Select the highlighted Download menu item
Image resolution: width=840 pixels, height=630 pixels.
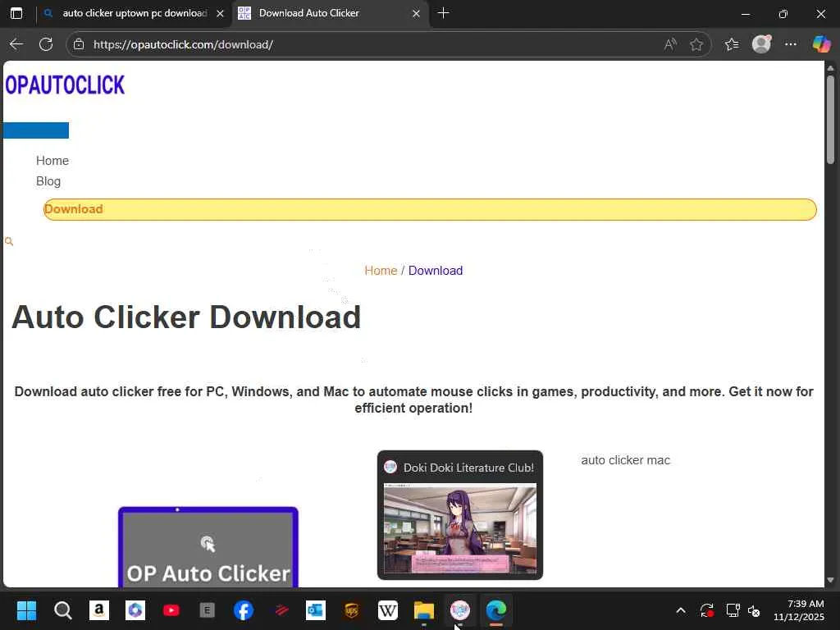click(430, 209)
